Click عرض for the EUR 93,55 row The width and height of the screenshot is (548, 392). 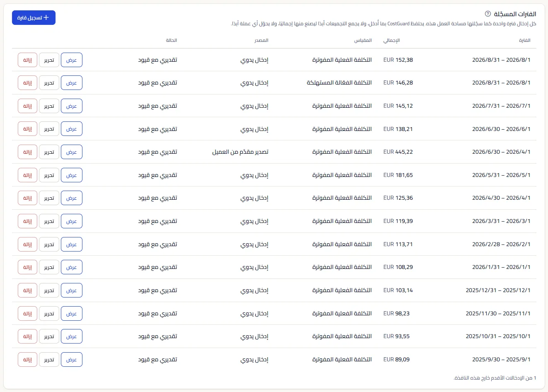72,336
